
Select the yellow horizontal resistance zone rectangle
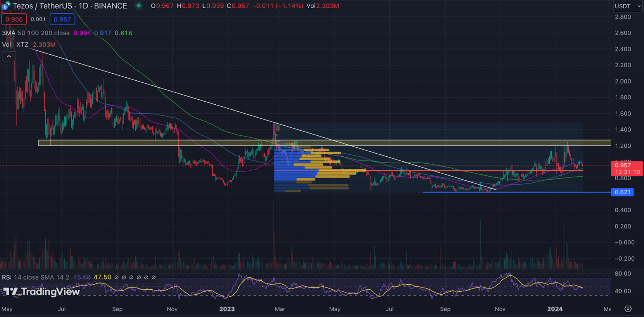point(324,143)
